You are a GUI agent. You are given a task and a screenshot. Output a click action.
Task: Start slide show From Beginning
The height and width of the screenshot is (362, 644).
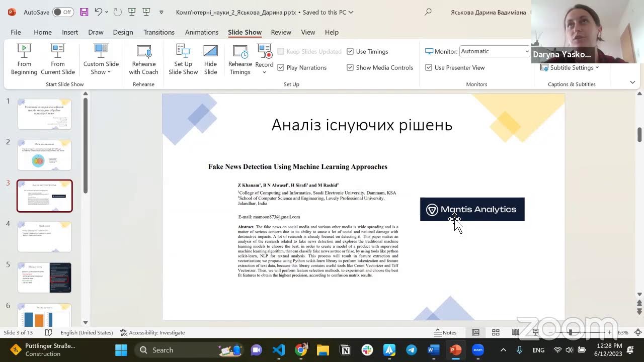point(24,59)
